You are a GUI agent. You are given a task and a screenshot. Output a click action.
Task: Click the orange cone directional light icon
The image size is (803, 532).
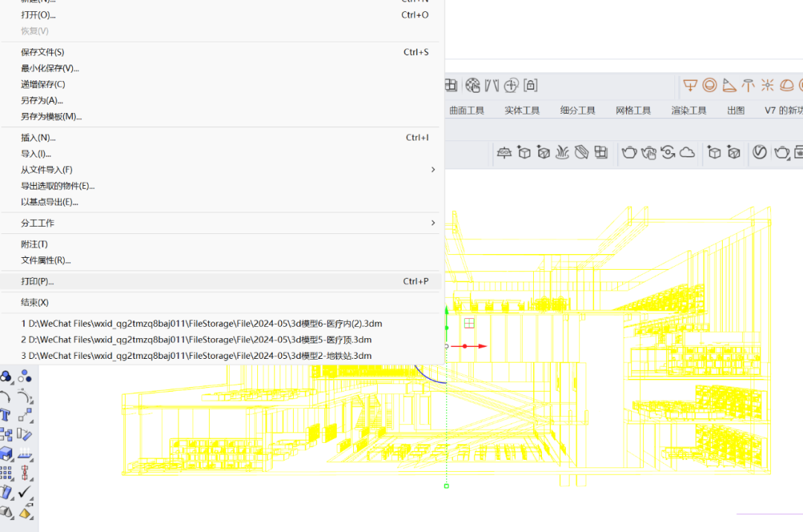(x=729, y=85)
